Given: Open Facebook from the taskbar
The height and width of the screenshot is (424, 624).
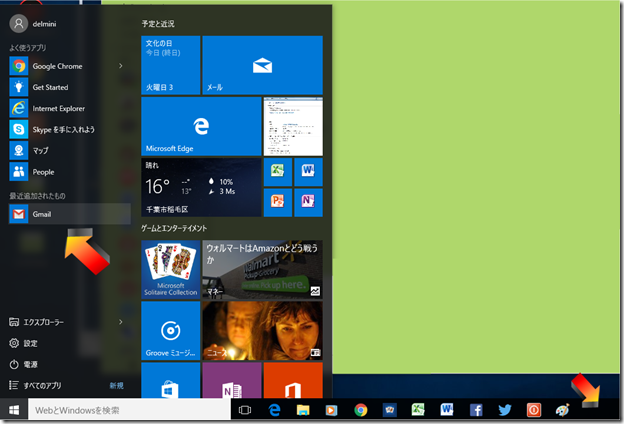Looking at the screenshot, I should 476,410.
